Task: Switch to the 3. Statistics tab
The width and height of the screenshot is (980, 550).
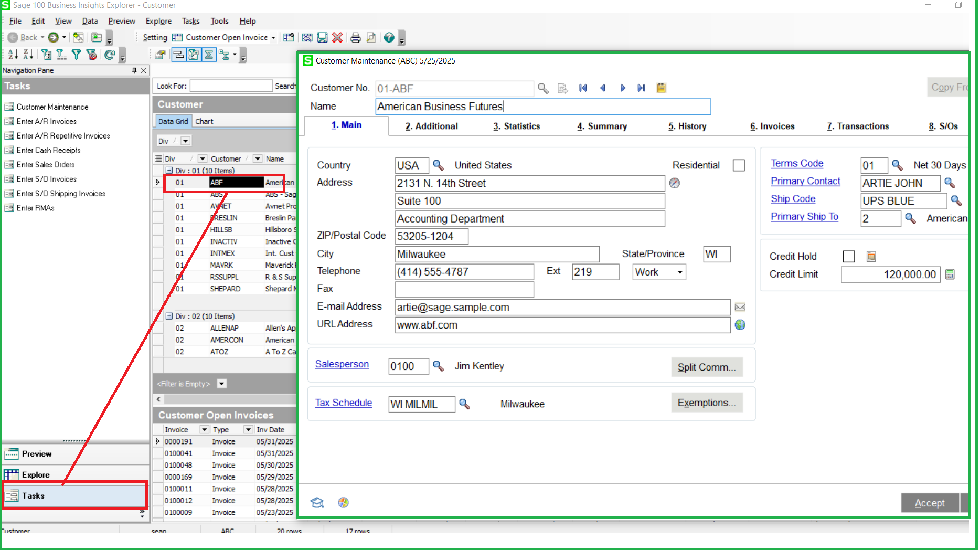Action: (516, 126)
